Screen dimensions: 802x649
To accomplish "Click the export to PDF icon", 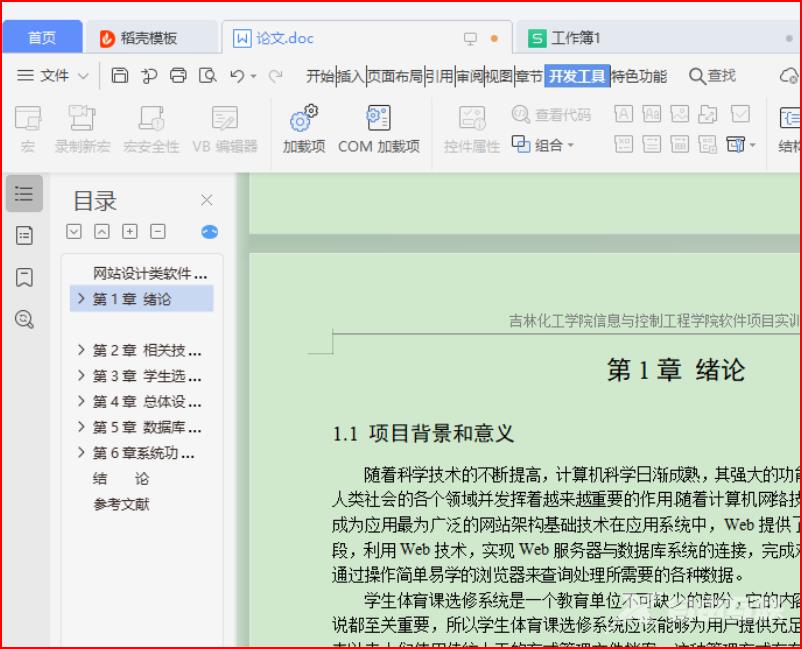I will (149, 76).
